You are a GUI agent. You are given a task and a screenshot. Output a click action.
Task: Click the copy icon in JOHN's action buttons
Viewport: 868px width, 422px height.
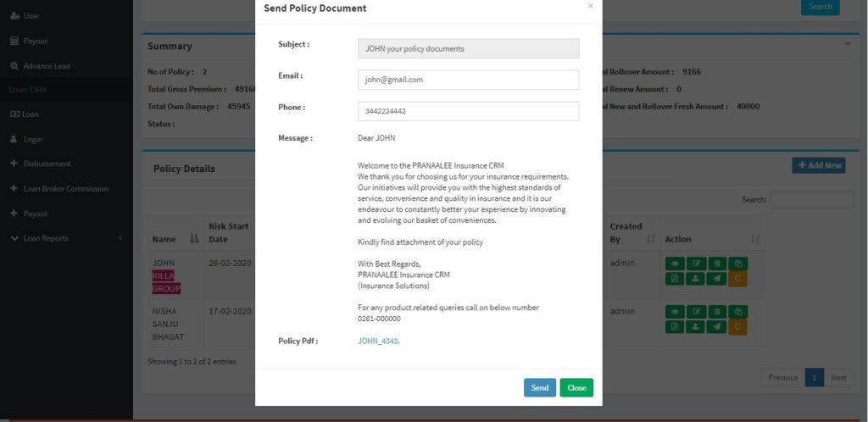pos(738,264)
